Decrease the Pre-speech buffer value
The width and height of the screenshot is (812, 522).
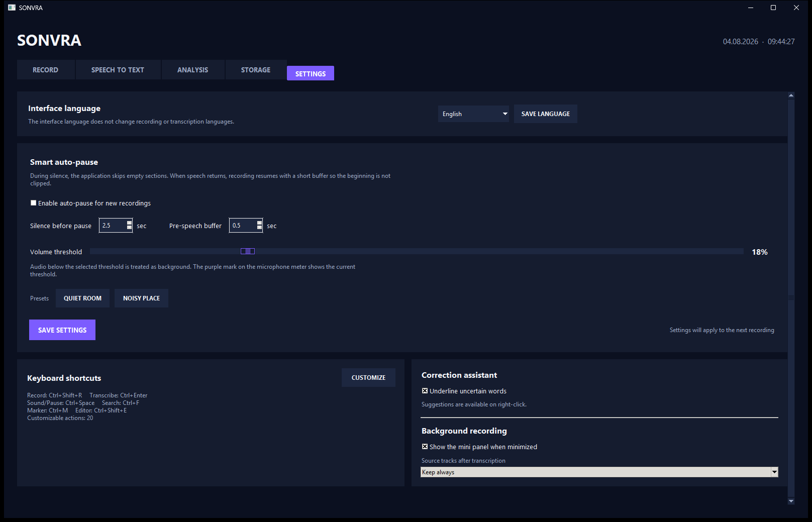260,229
